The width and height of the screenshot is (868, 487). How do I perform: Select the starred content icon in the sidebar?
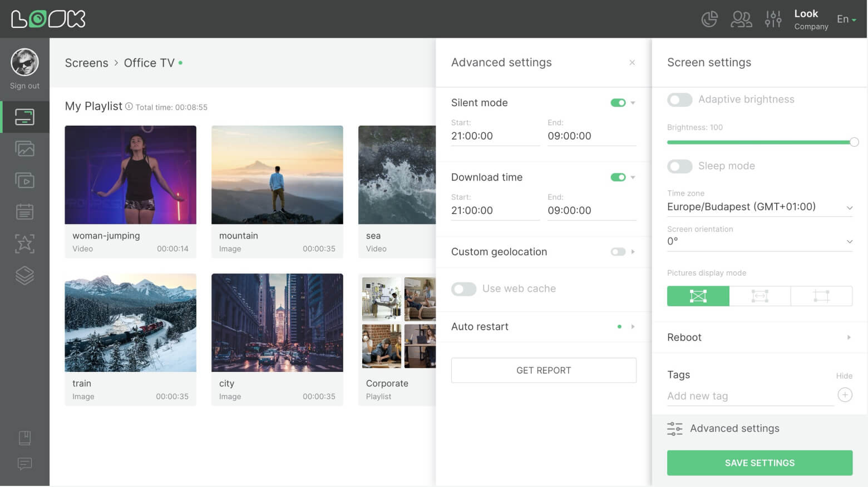point(24,244)
